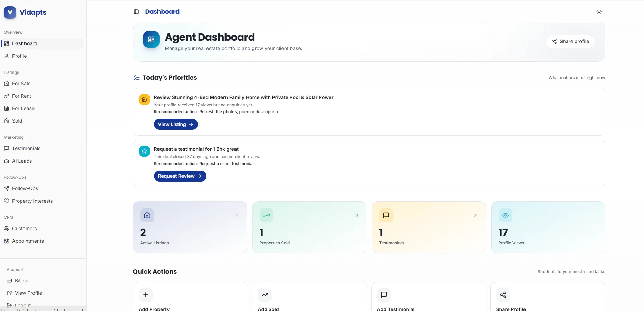Viewport: 644px width, 311px height.
Task: Open Property Interests page
Action: coord(42,201)
